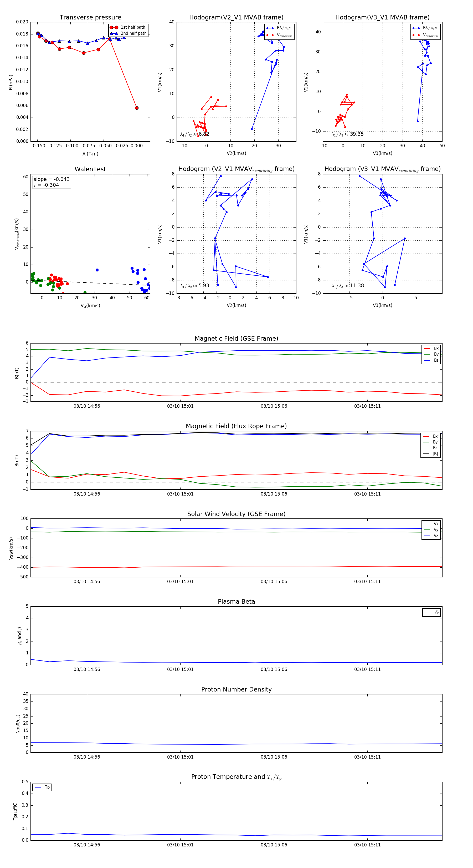Viewport: 473px width, 868px height.
Task: Click the "Solar Wind Velocity (GSE Frame)" title
Action: pyautogui.click(x=236, y=514)
